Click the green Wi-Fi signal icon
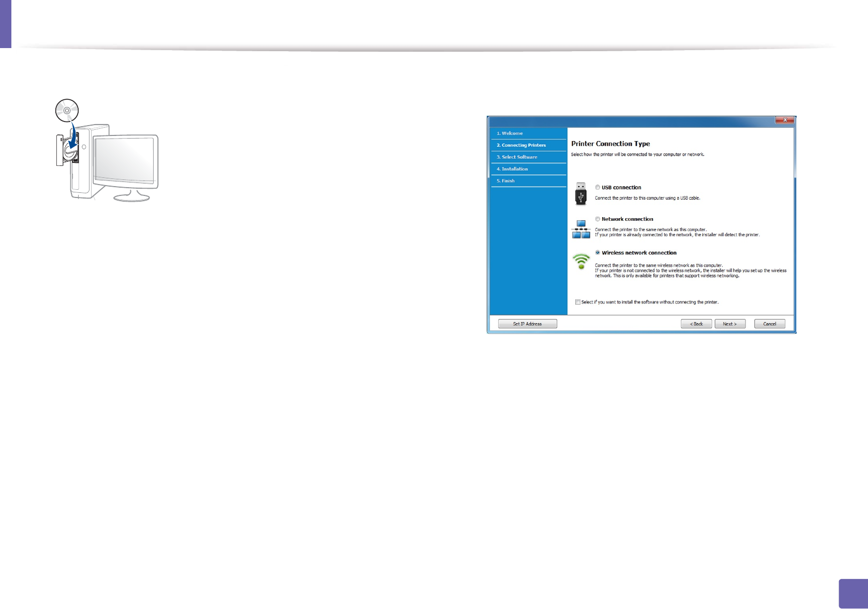Image resolution: width=868 pixels, height=609 pixels. point(581,261)
